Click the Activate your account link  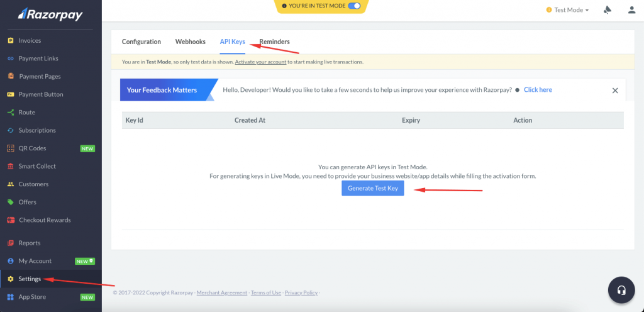(260, 62)
